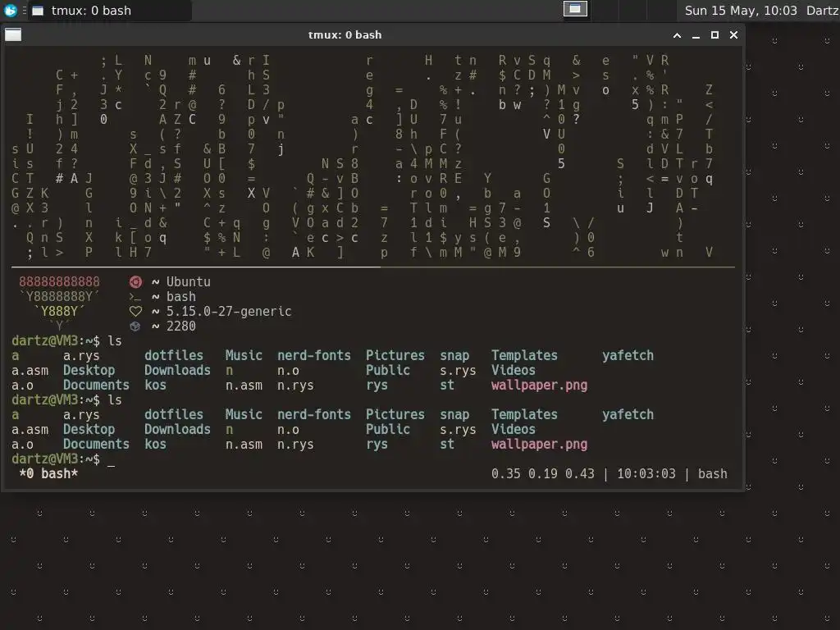Open the terminal window menu icon
This screenshot has height=630, width=840.
click(13, 34)
